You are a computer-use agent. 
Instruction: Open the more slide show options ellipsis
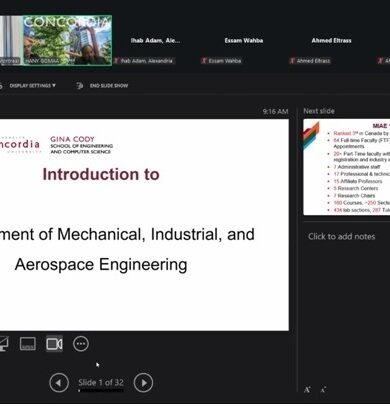coord(81,344)
